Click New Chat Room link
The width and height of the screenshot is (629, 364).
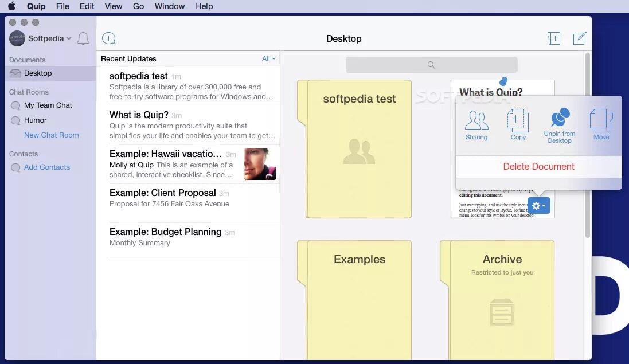[x=52, y=135]
